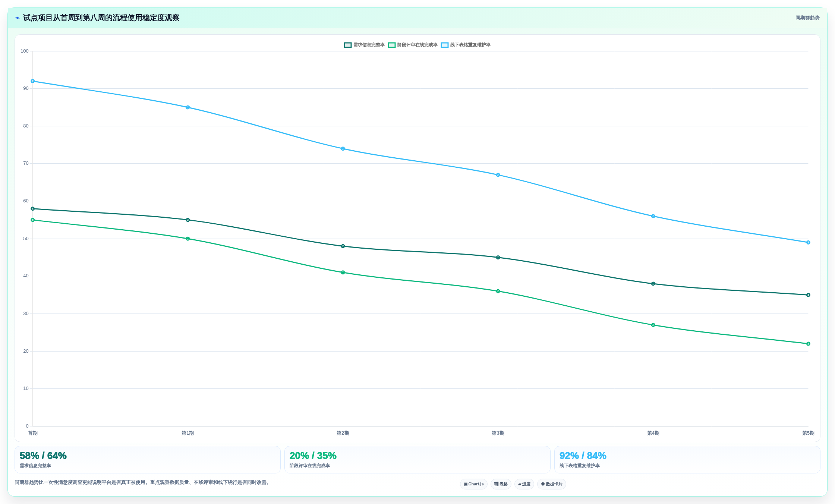Select the dark-teal data point at 第3期

498,257
